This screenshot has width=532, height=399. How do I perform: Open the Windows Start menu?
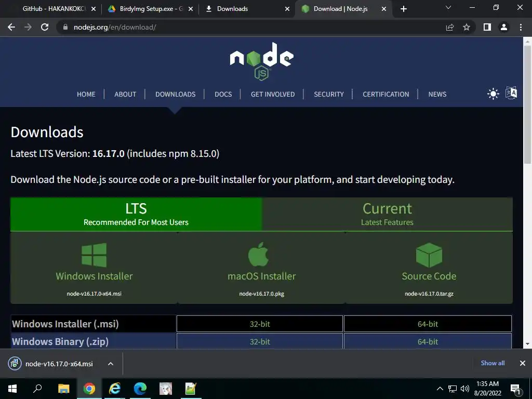12,389
